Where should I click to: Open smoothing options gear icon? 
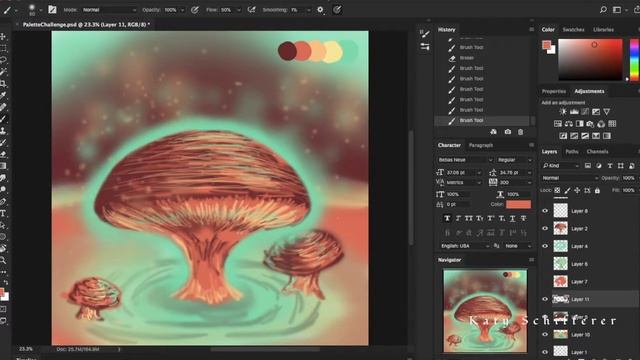(x=320, y=9)
